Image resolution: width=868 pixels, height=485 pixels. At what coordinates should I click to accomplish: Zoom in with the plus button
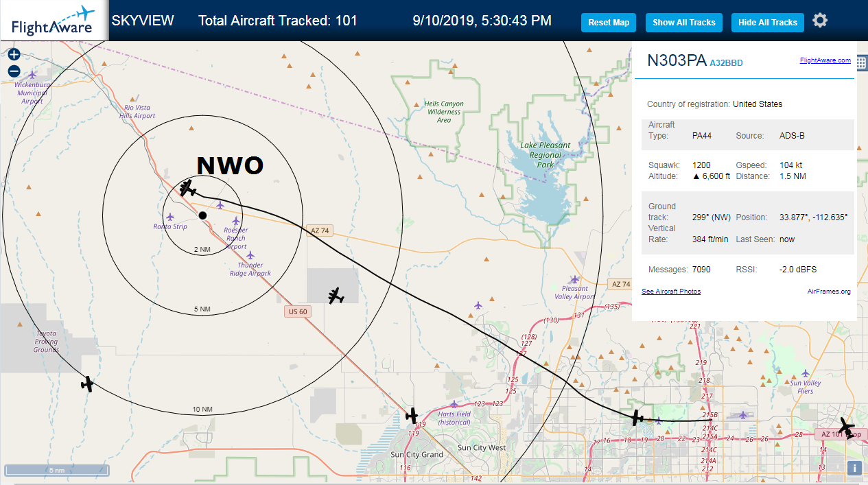click(x=14, y=55)
